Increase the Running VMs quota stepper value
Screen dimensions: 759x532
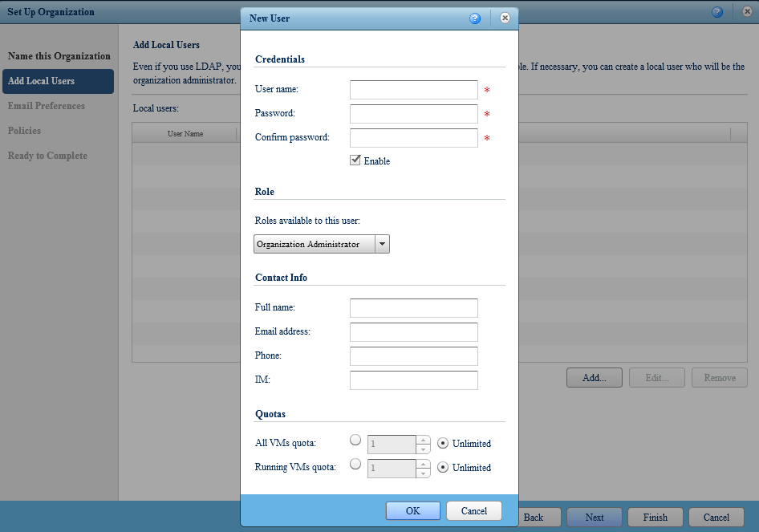click(423, 465)
